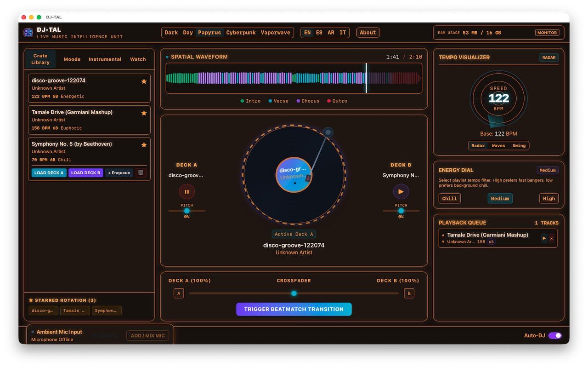Switch language to ES
Viewport: 588px width, 368px height.
tap(319, 33)
